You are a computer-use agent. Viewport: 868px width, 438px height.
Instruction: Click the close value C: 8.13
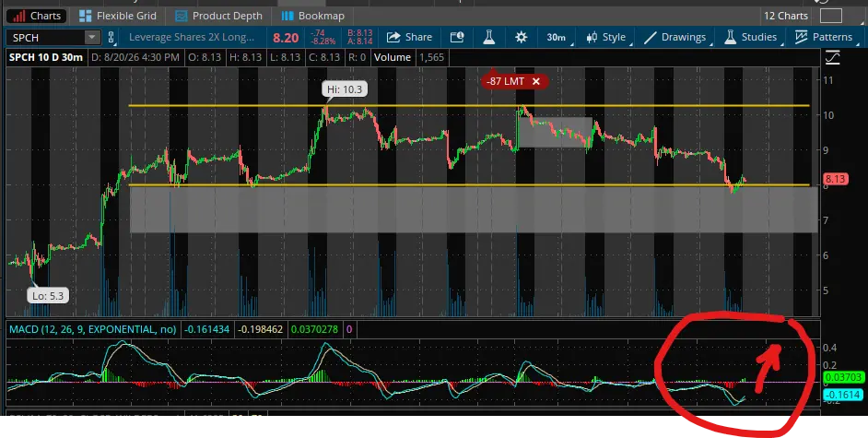[323, 57]
